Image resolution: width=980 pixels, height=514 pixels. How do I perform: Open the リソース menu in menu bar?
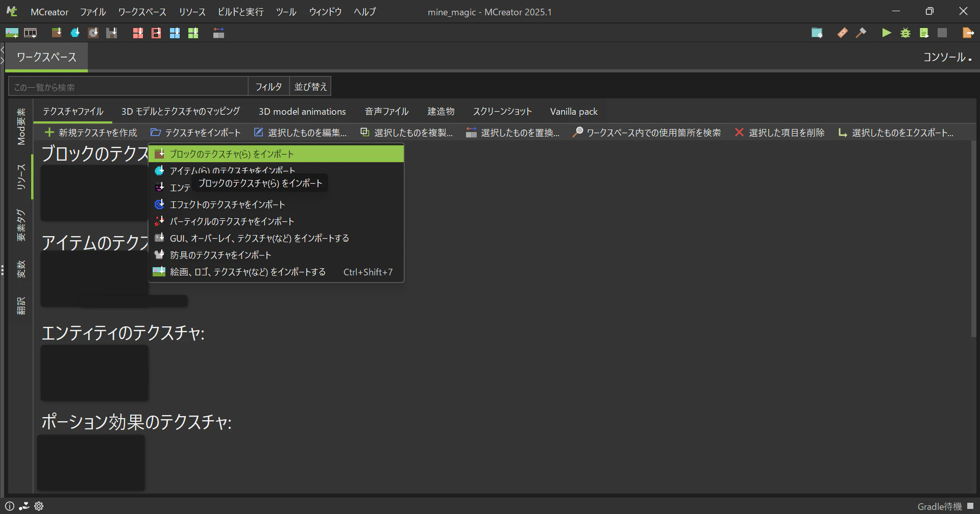click(x=192, y=12)
